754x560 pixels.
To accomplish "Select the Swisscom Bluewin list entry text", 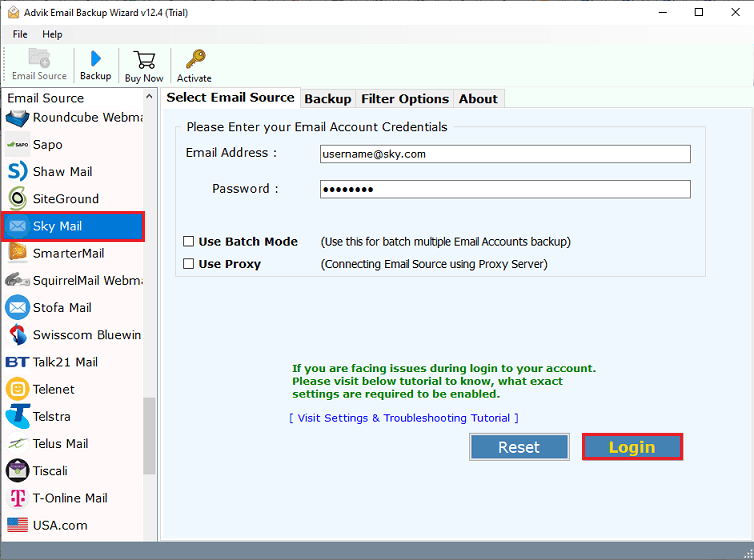I will tap(87, 335).
